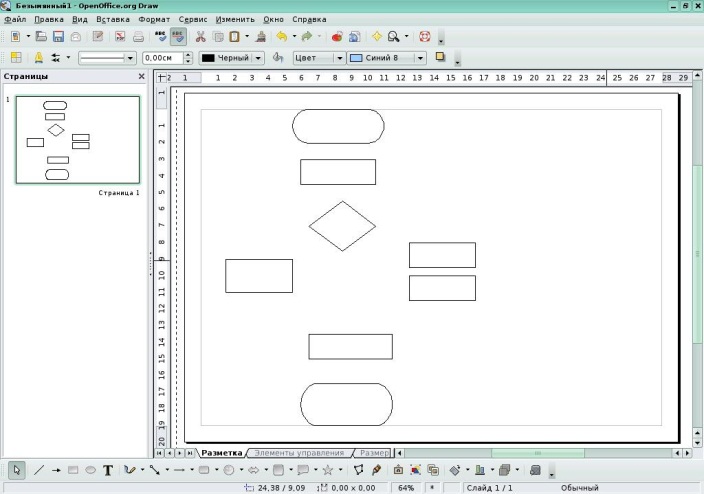
Task: Select the Text tool
Action: (x=108, y=470)
